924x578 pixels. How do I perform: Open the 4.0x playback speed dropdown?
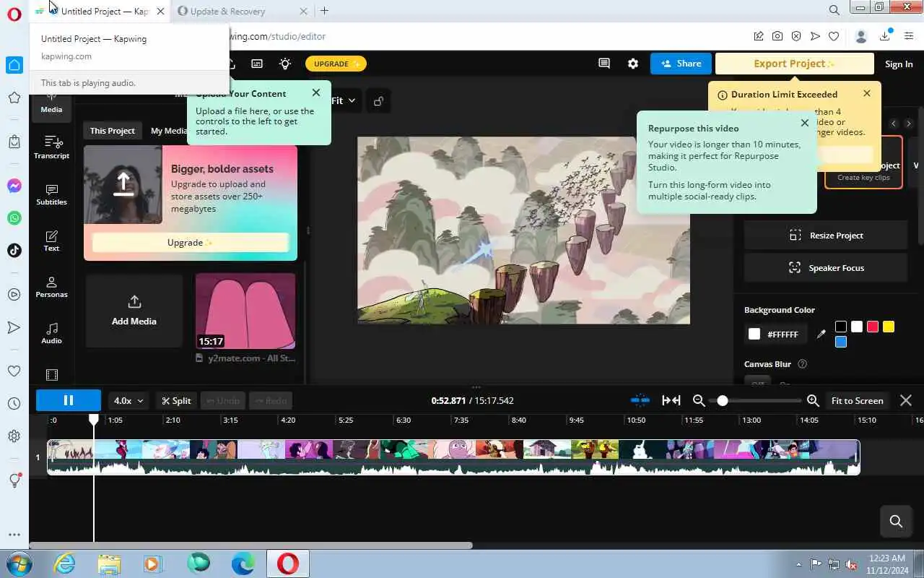point(129,400)
